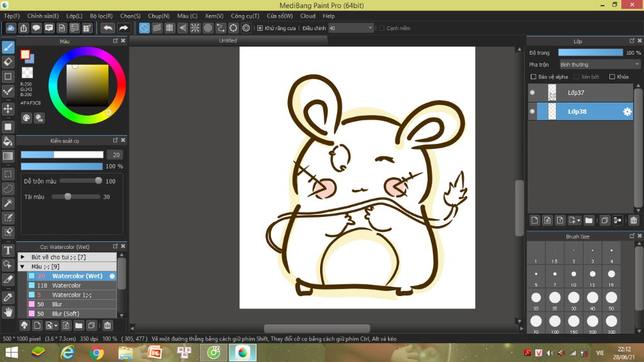Select the Eraser tool
Image resolution: width=644 pixels, height=362 pixels.
(x=8, y=62)
